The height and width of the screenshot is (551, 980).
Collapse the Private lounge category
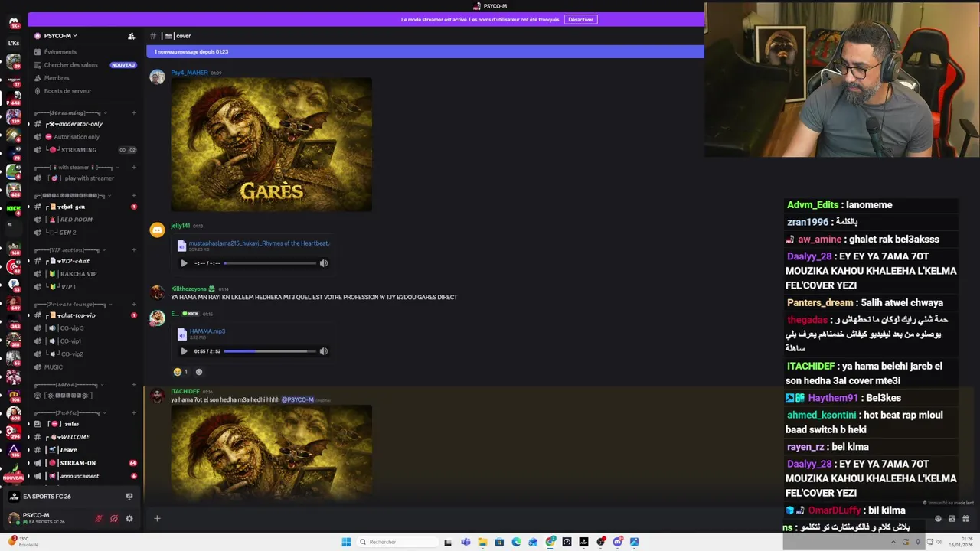75,305
